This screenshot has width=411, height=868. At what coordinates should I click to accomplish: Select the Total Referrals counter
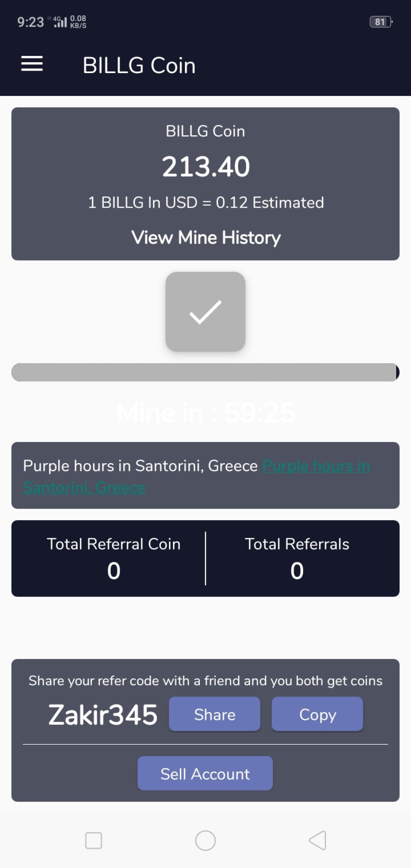[x=297, y=558]
